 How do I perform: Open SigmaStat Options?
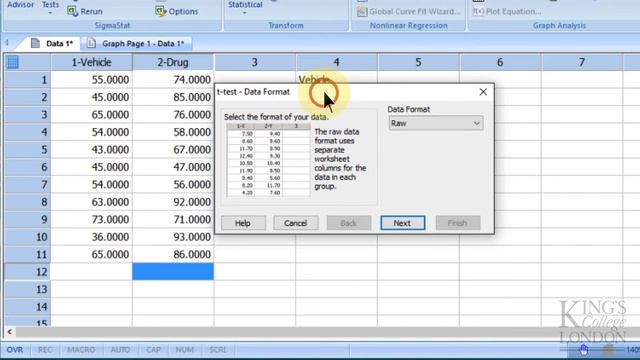176,11
